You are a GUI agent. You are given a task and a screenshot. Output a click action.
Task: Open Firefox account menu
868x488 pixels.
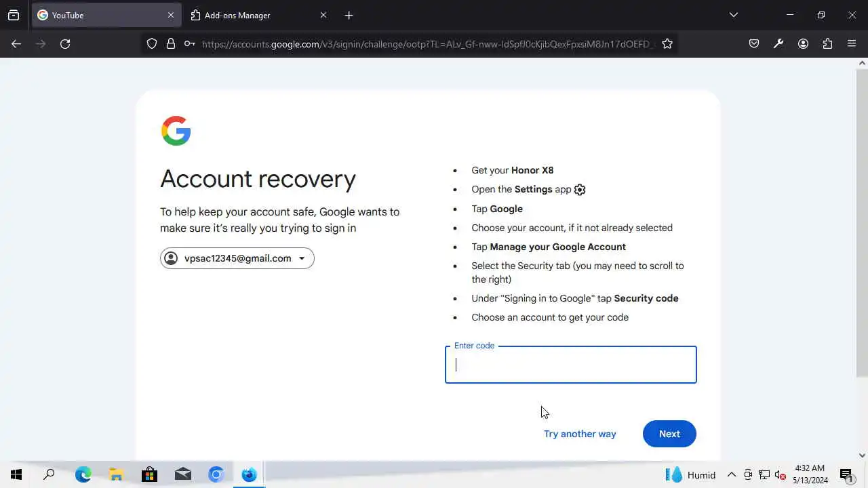(803, 43)
